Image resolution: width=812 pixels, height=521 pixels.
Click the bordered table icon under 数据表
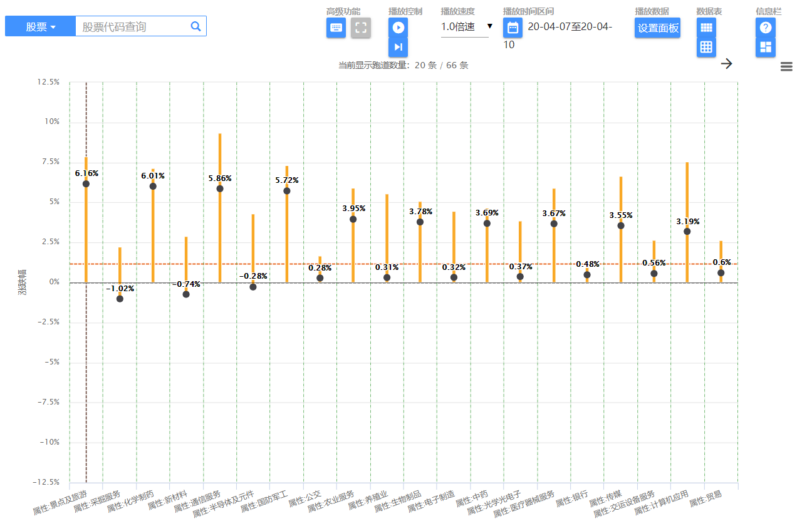tap(706, 48)
